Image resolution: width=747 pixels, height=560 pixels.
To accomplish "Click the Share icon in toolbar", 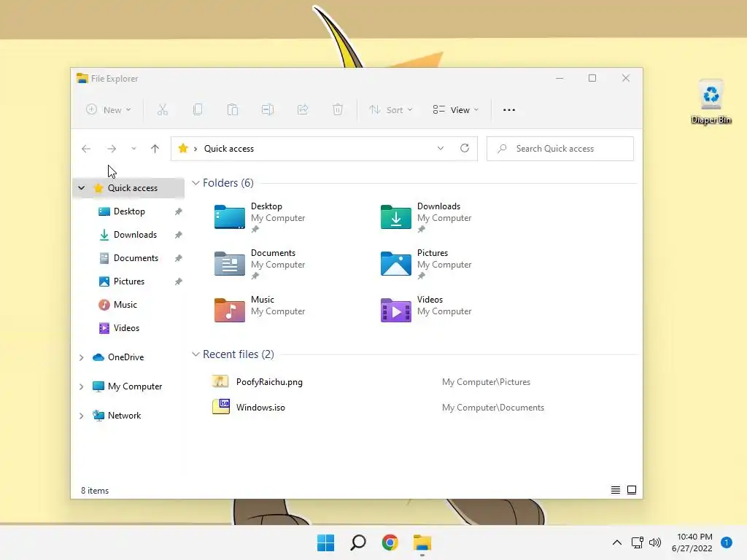I will coord(303,110).
